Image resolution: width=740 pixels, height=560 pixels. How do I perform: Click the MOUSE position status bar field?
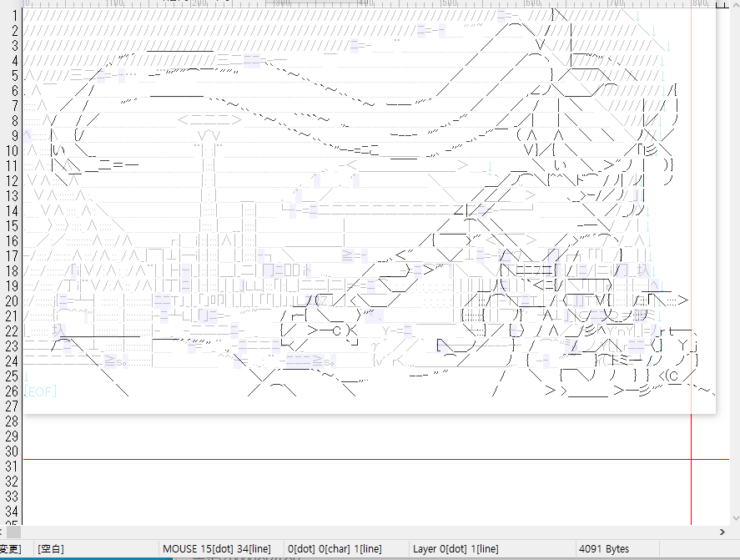[217, 548]
